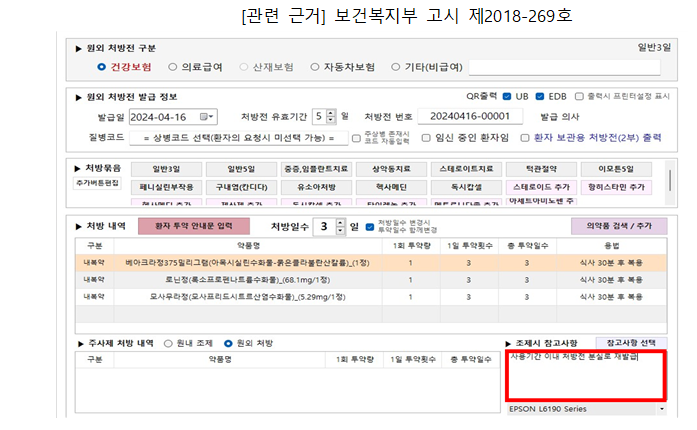Screen dimensions: 697x430
Task: Enable 임신 중인 환자임 checkbox
Action: [x=425, y=137]
